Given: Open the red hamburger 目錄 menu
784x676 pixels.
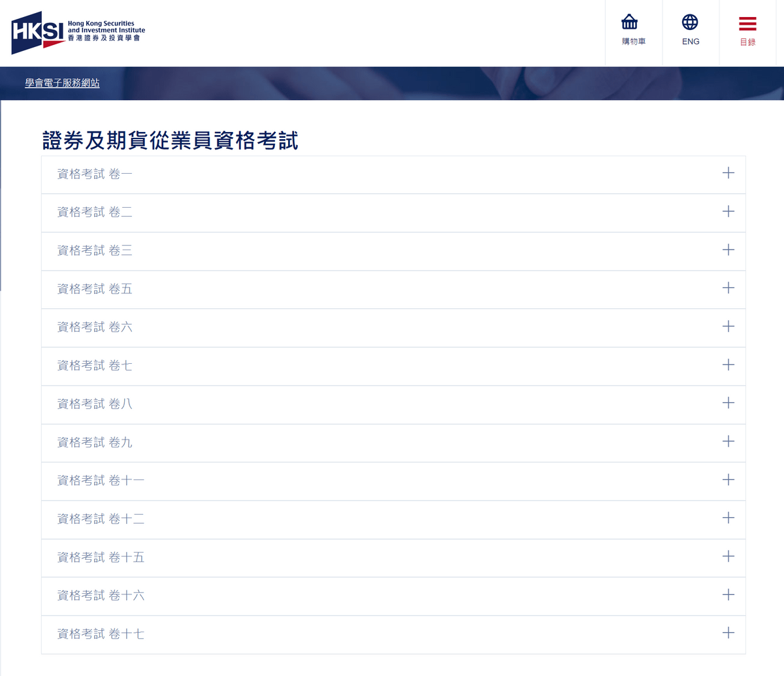Looking at the screenshot, I should tap(747, 24).
